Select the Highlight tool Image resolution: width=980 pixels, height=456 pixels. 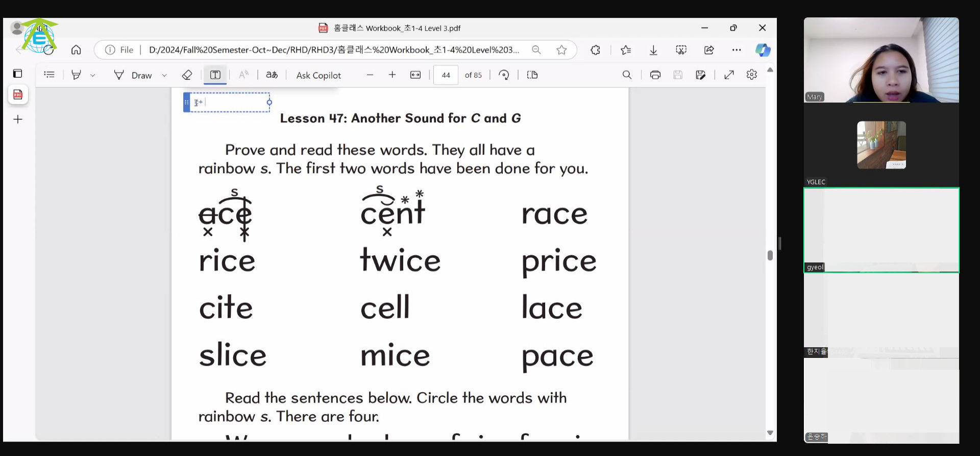tap(76, 75)
